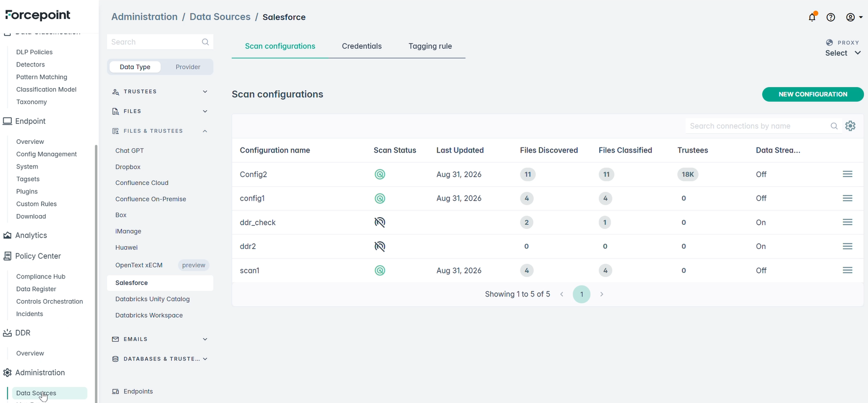Screen dimensions: 868x403
Task: Click disabled scan status icon for ddr2
Action: point(380,246)
